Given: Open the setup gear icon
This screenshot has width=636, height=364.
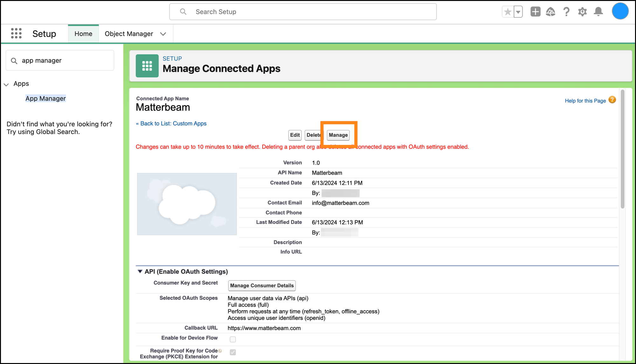Looking at the screenshot, I should pyautogui.click(x=582, y=12).
